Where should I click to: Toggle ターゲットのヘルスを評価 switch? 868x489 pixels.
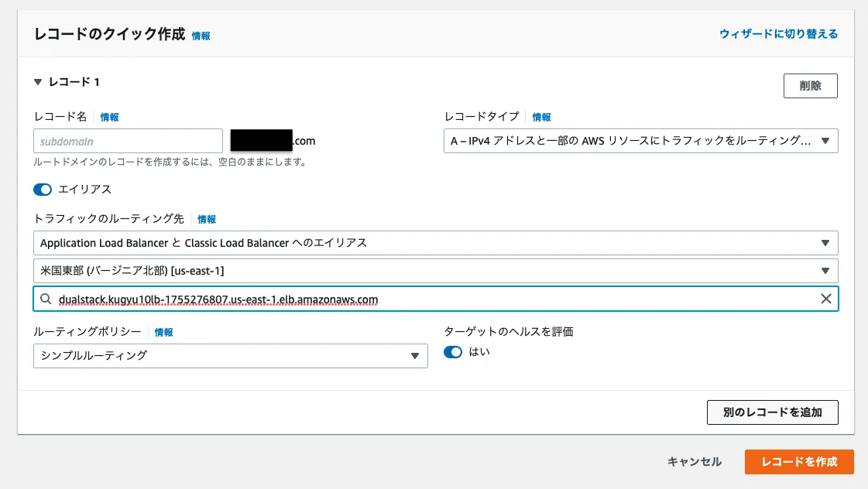pyautogui.click(x=453, y=352)
